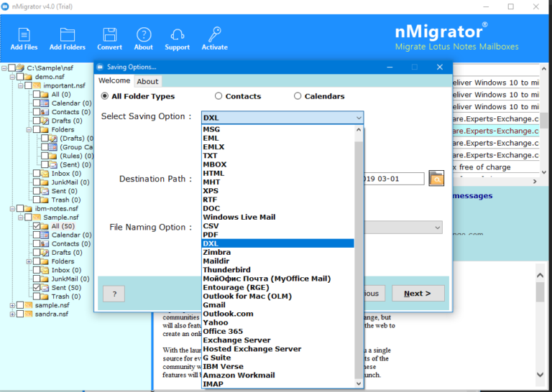Open the About question mark icon
552x392 pixels.
(x=144, y=34)
